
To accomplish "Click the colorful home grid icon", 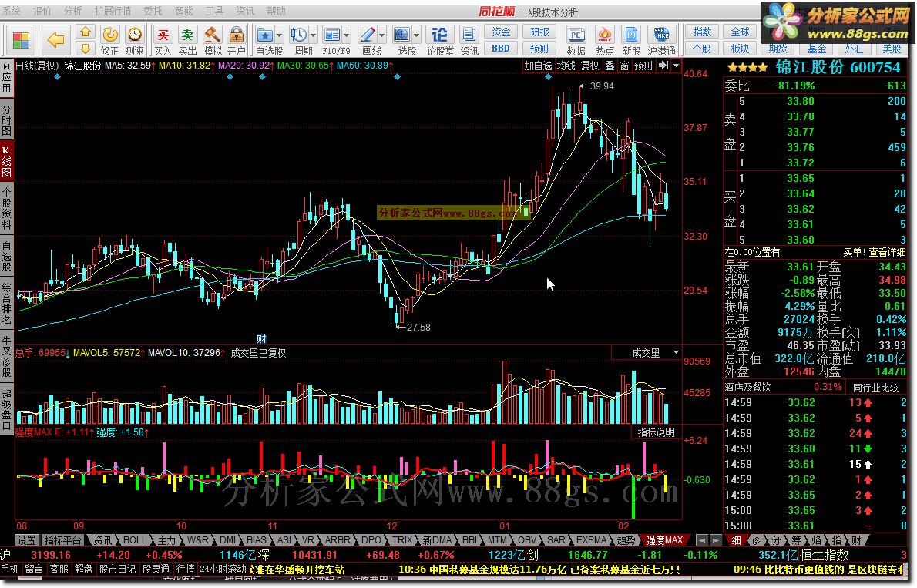I will [x=21, y=40].
